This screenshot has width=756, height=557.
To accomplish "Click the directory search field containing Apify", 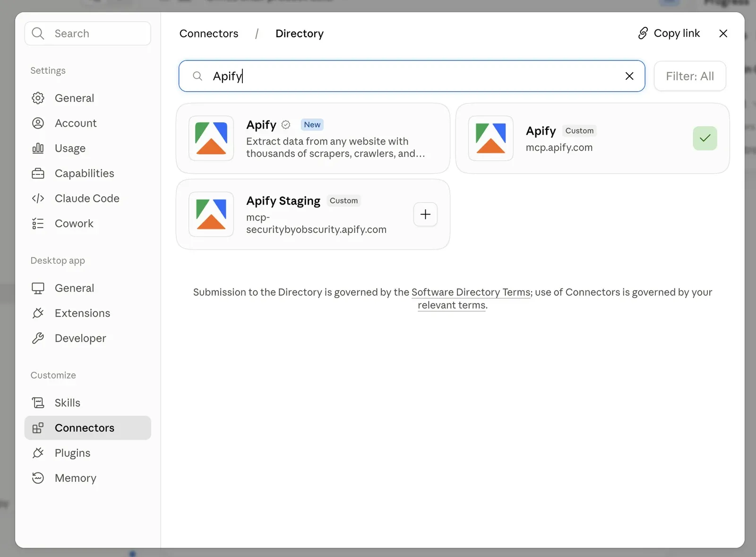I will (412, 76).
